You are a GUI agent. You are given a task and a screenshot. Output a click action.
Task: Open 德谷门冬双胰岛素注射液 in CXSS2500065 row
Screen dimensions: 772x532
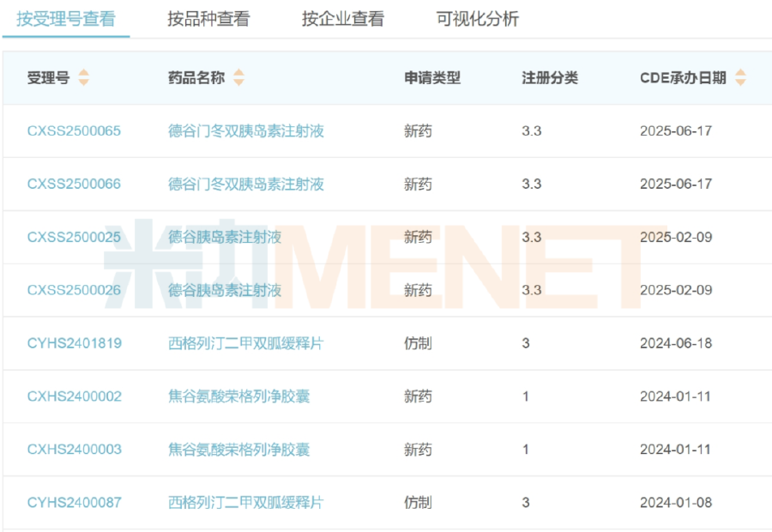point(246,131)
